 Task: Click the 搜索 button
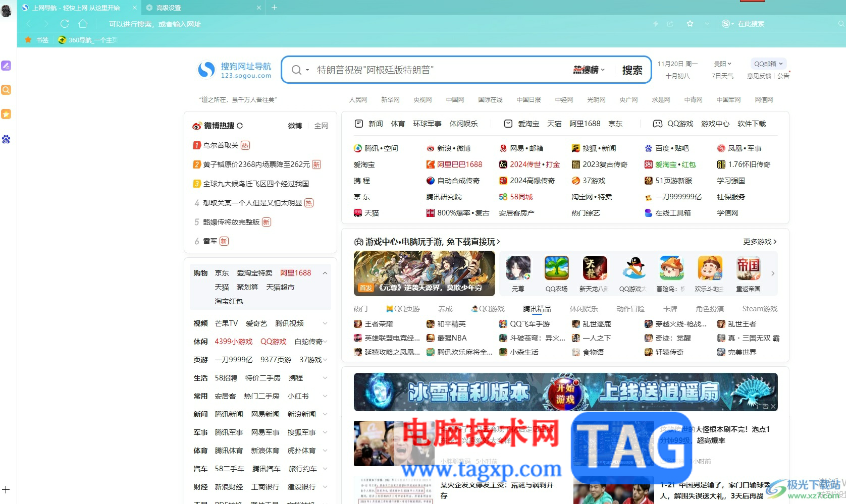tap(632, 70)
